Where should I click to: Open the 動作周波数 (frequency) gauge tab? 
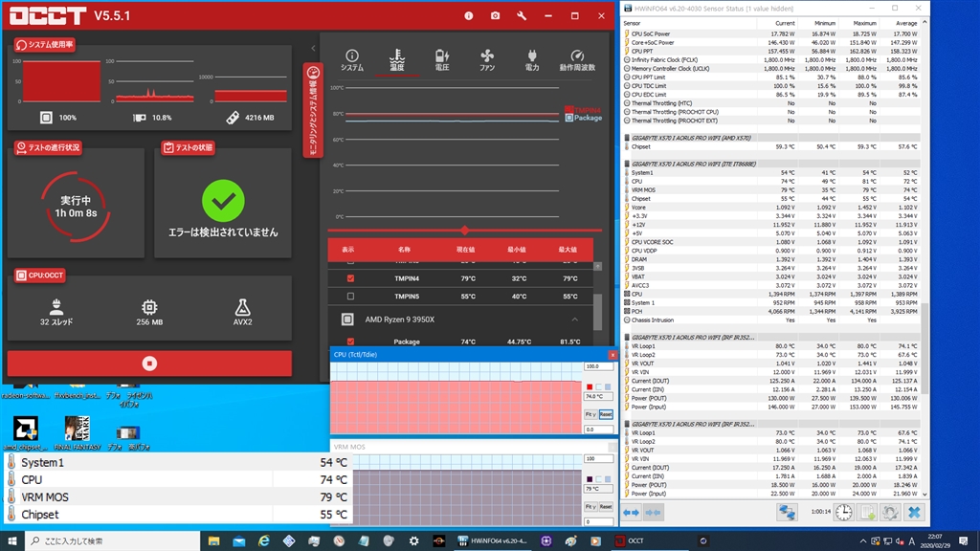pos(577,60)
